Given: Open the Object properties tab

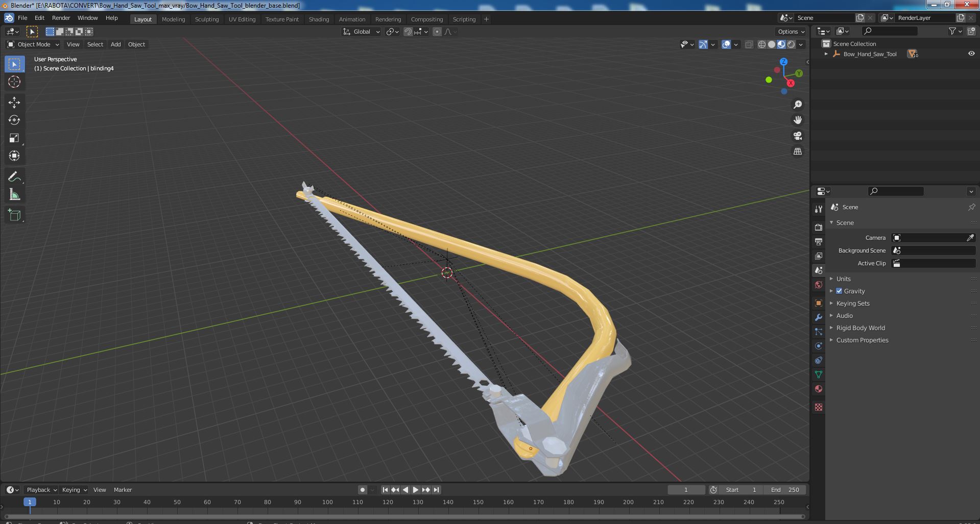Looking at the screenshot, I should (819, 303).
